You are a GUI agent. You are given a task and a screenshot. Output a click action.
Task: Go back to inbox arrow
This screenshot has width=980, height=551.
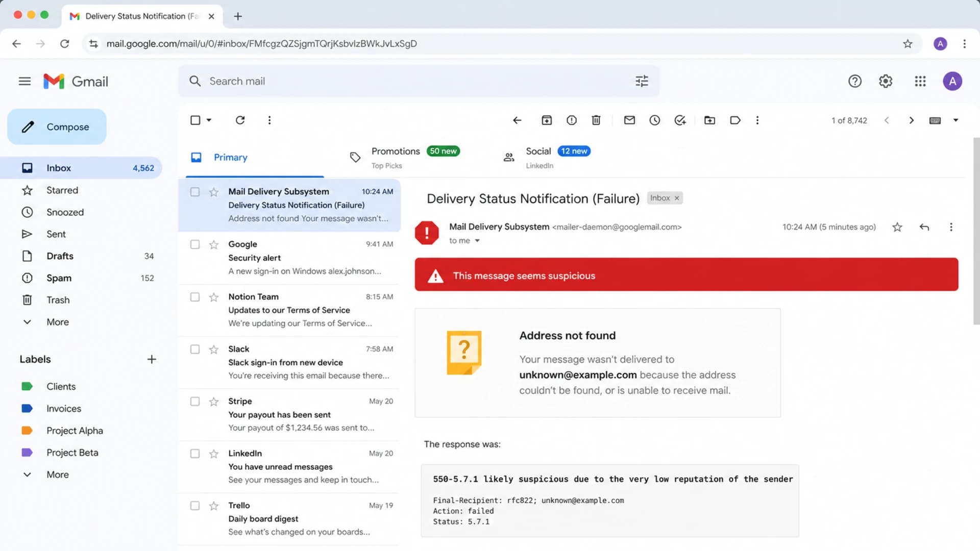pyautogui.click(x=517, y=120)
